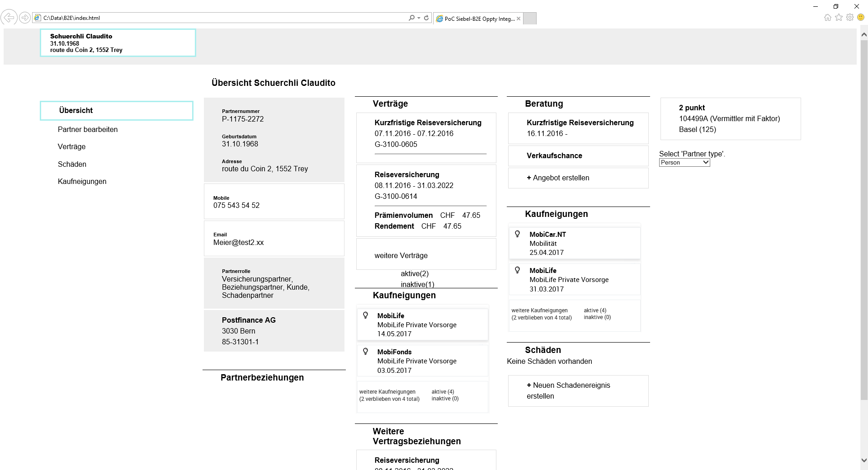Open the Partner type Person dropdown
868x470 pixels.
[684, 163]
